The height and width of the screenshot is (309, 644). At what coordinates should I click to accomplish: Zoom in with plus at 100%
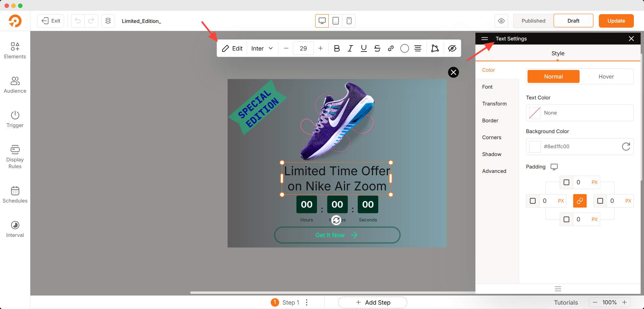624,303
